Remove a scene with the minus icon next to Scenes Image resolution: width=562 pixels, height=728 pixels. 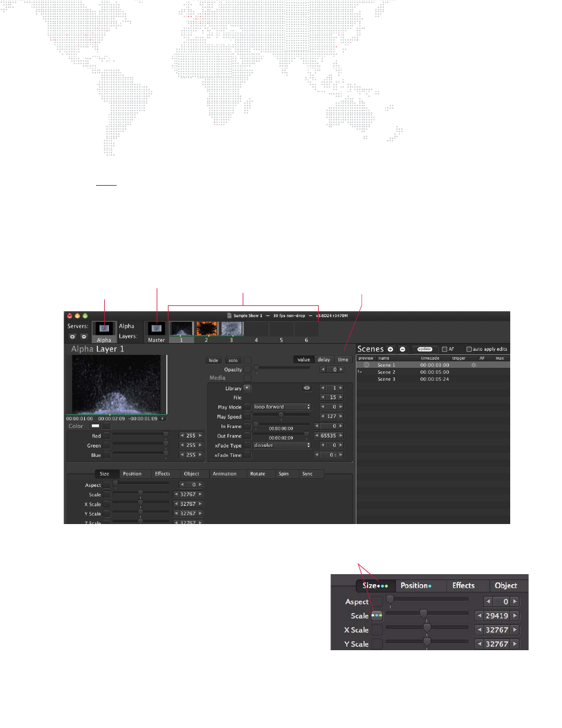coord(402,349)
